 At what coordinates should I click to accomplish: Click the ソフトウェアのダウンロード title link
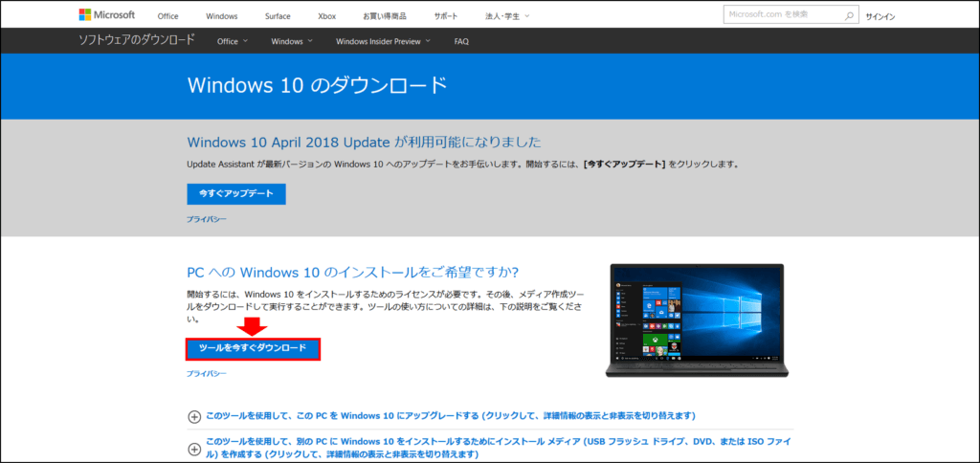click(136, 40)
